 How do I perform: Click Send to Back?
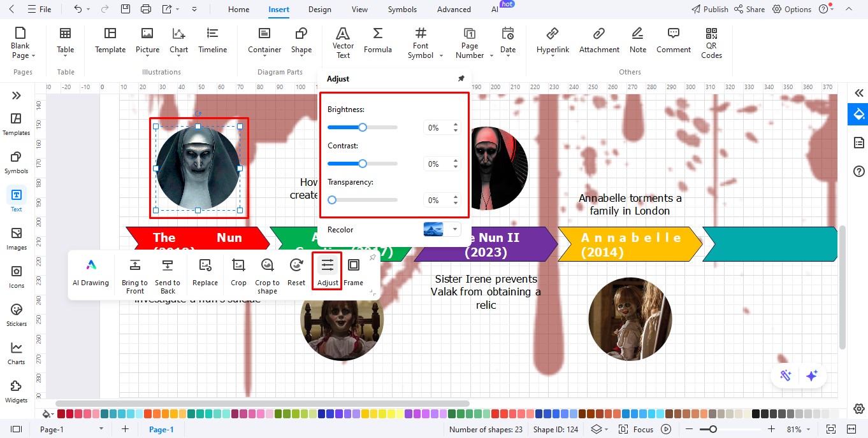point(168,276)
